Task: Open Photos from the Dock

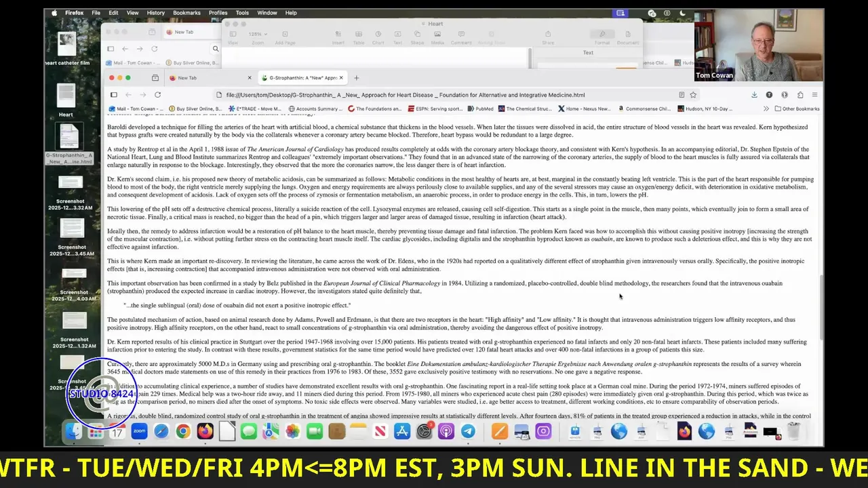Action: click(293, 432)
